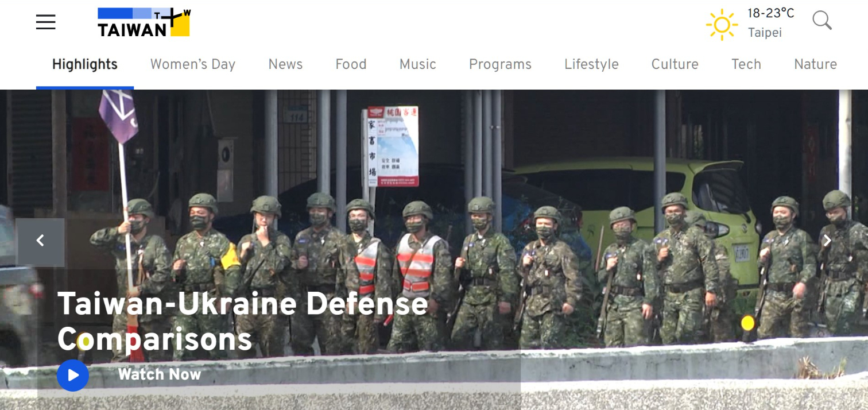
Task: Go to the Nature tab
Action: (815, 64)
